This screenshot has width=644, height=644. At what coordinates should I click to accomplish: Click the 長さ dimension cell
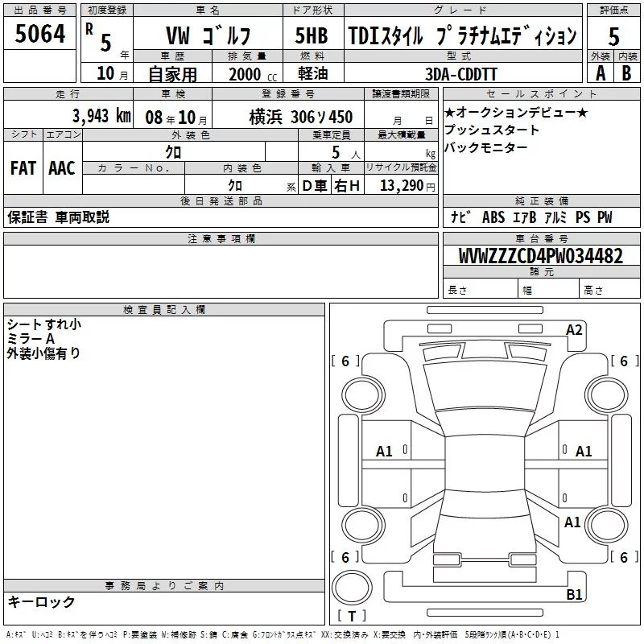pos(480,290)
